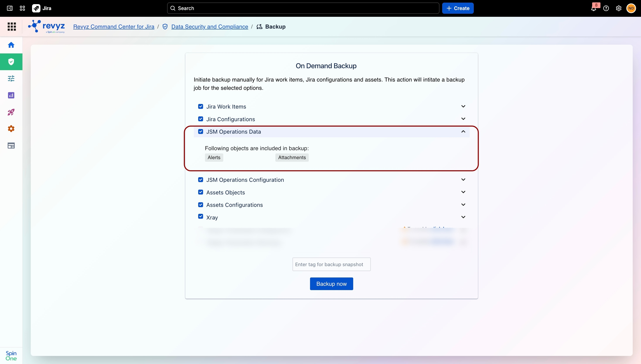Click the Xray label
Screen dimensions: 641x364
tap(212, 218)
